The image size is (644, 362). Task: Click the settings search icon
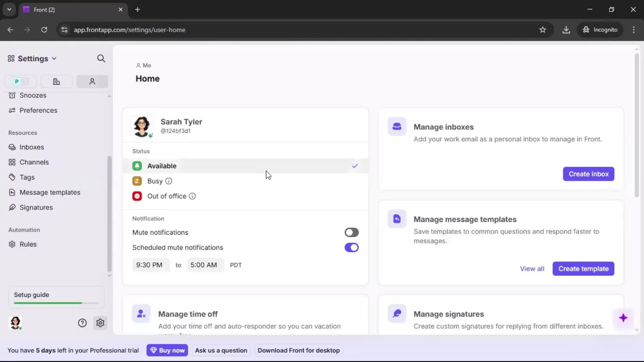(101, 58)
